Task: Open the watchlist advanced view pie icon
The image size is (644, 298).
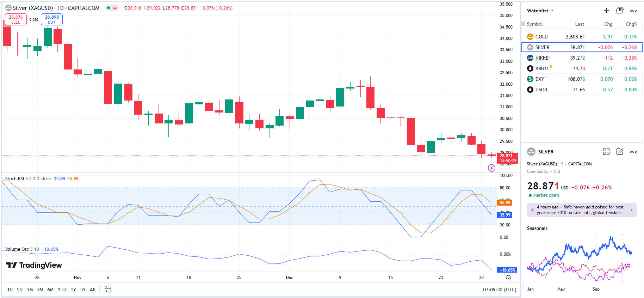Action: [x=620, y=11]
